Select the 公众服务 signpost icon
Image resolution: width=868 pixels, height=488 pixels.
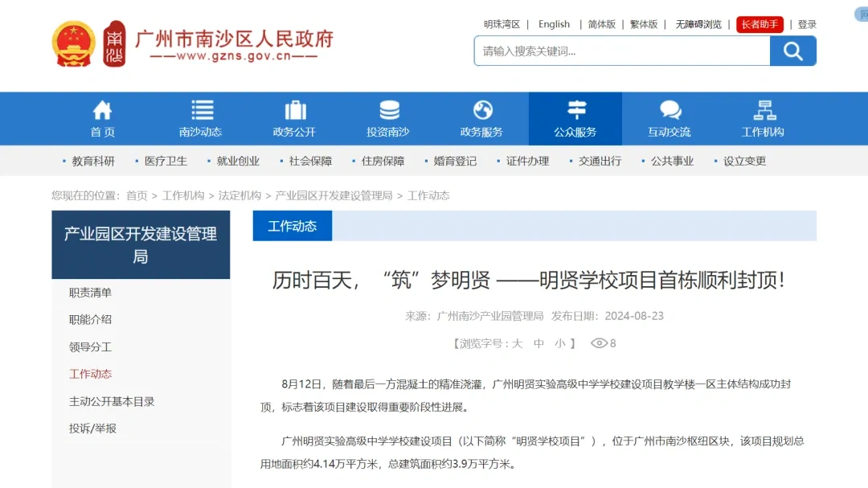coord(575,111)
